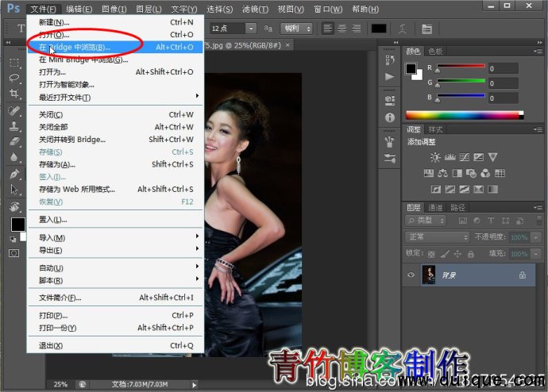Select the Rectangular Marquee tool

click(14, 63)
